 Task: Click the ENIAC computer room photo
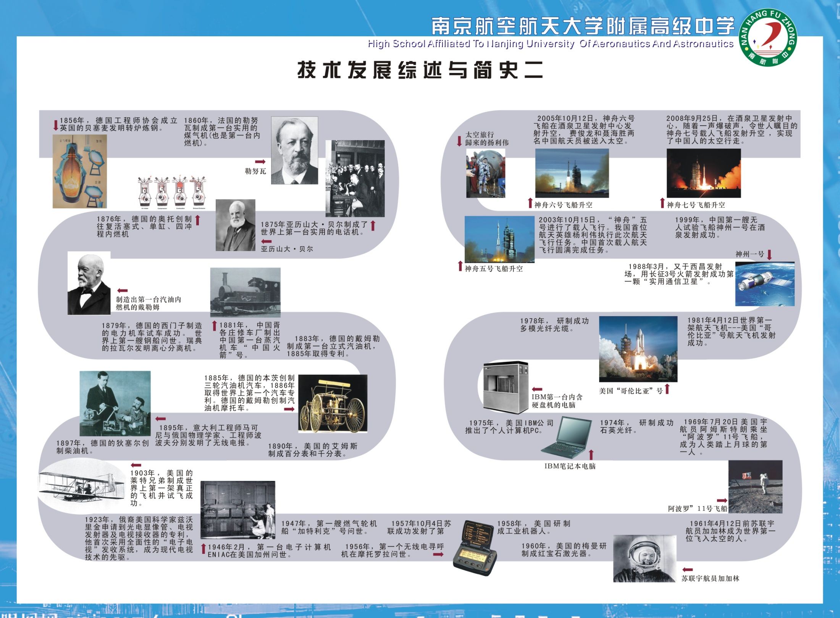[x=237, y=510]
